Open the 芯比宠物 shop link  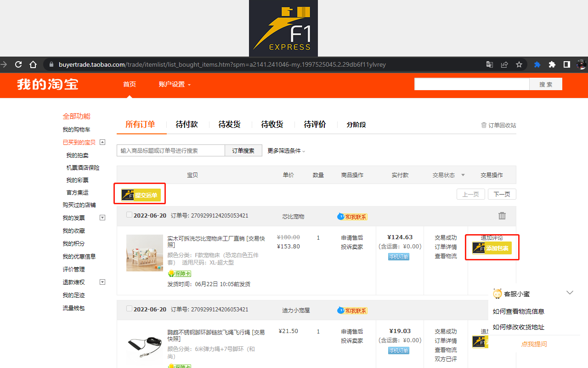tap(293, 216)
